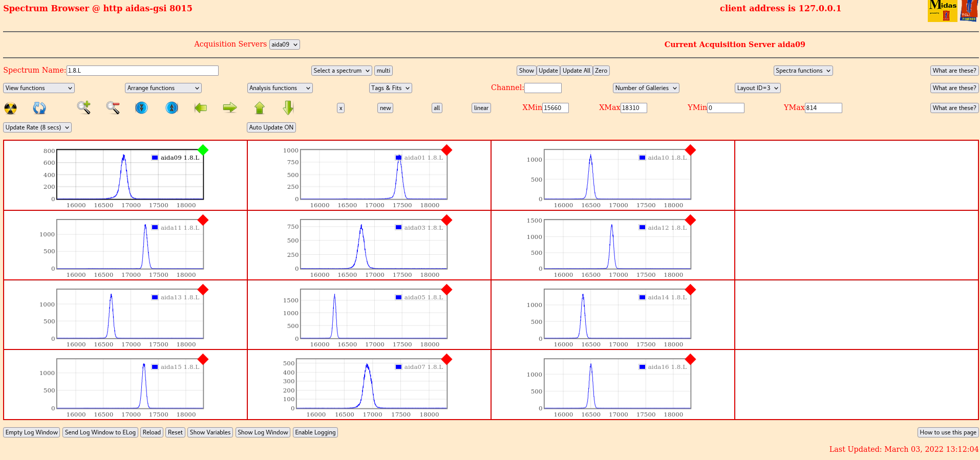Click the green up arrow icon
Viewport: 980px width, 460px height.
(260, 107)
